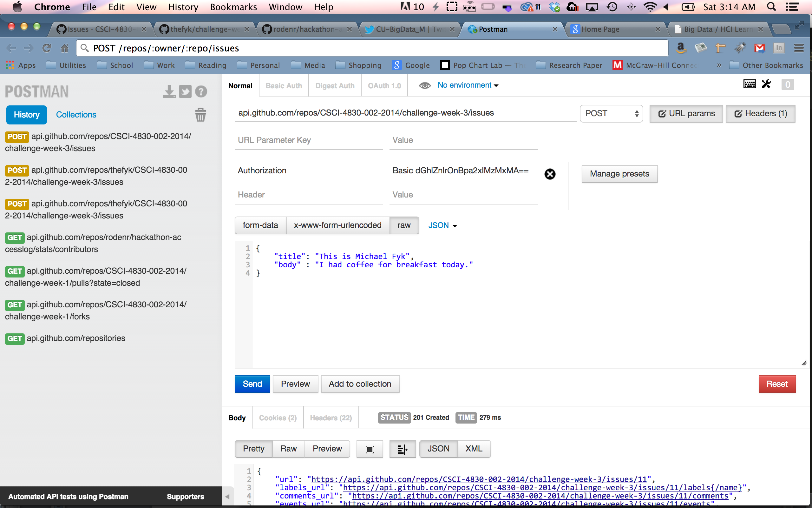Click Add to collection button
This screenshot has height=508, width=812.
[x=360, y=384]
